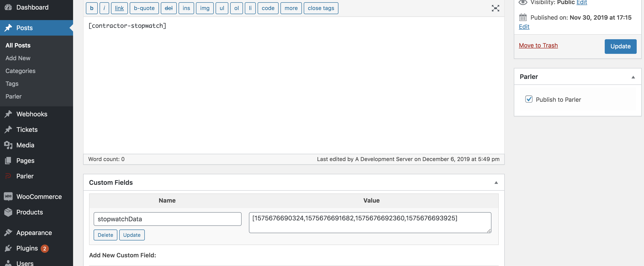Insert unordered list with ul button
Viewport: 644px width, 266px height.
pyautogui.click(x=222, y=8)
